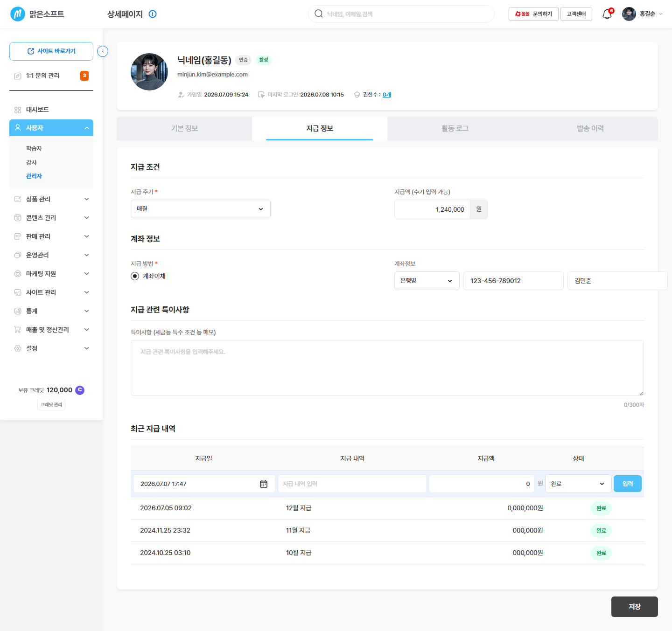Click the 판매 관리 icon
The image size is (672, 631).
click(x=18, y=236)
